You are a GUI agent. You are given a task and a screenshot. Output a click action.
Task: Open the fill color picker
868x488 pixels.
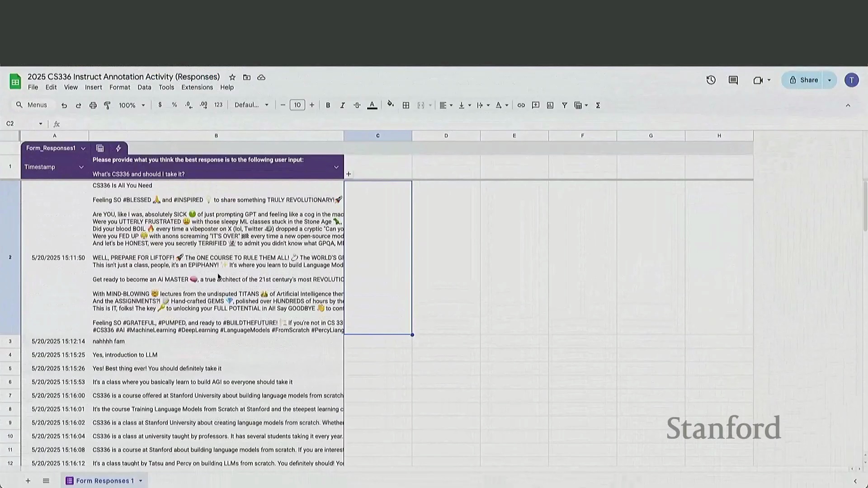(390, 105)
